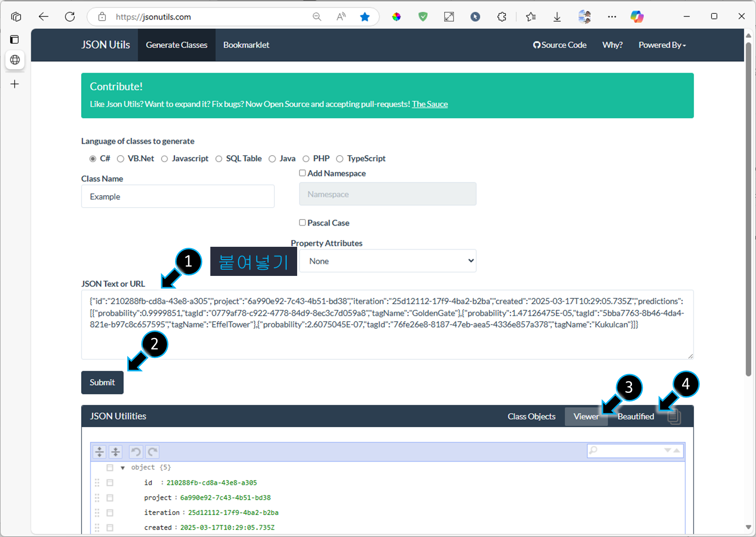This screenshot has height=537, width=756.
Task: Click the browser address bar URL
Action: tap(153, 17)
